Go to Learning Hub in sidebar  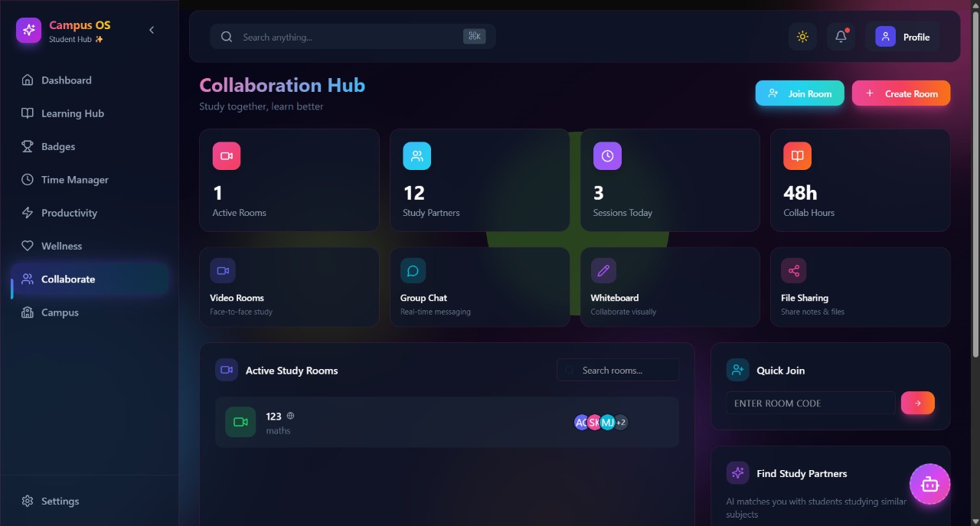pos(89,113)
